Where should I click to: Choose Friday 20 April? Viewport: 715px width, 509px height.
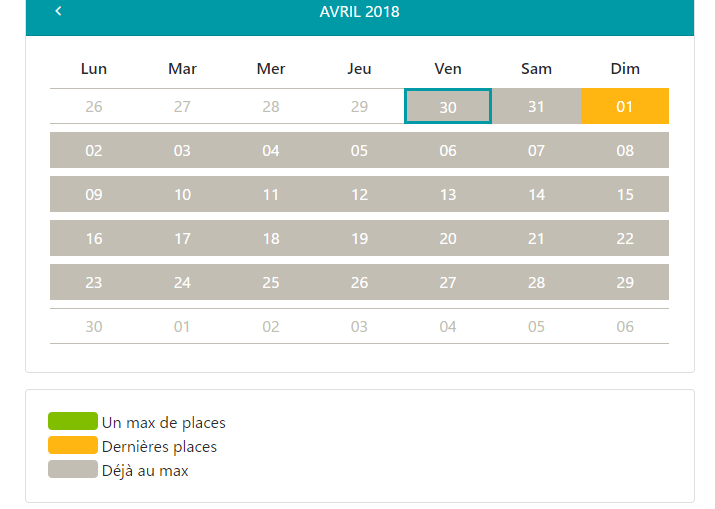point(448,238)
